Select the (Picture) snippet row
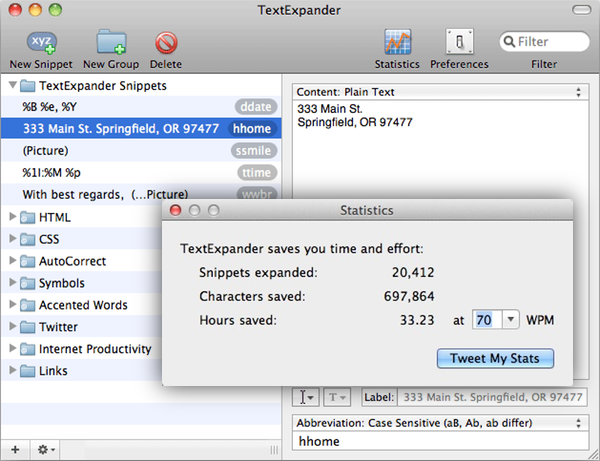The height and width of the screenshot is (461, 600). tap(141, 151)
